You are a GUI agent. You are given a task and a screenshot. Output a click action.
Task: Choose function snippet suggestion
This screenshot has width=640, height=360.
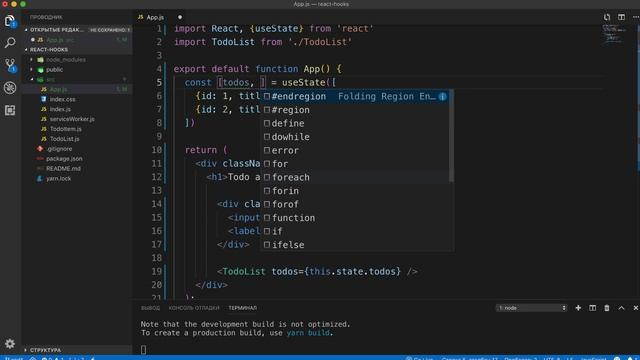[x=354, y=218]
